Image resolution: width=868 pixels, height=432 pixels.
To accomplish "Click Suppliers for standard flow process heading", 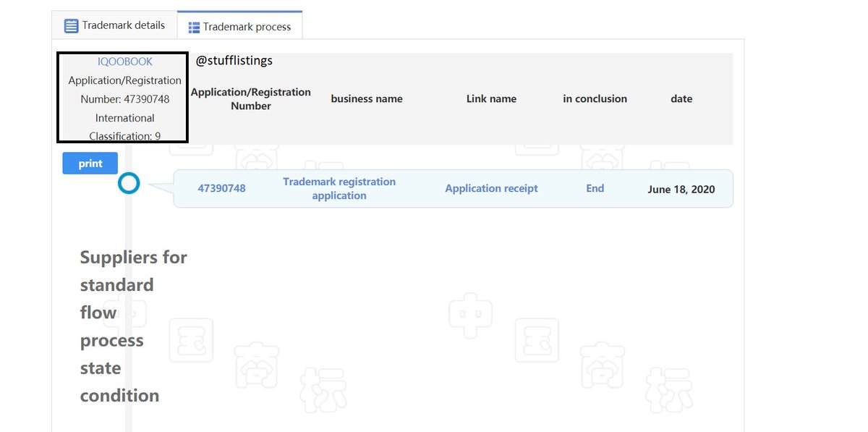I will 134,326.
